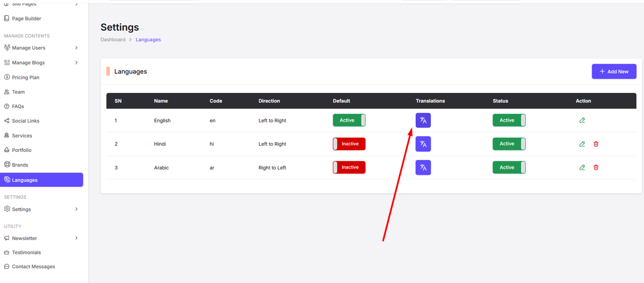Edit the English language entry
The width and height of the screenshot is (644, 283).
[582, 120]
